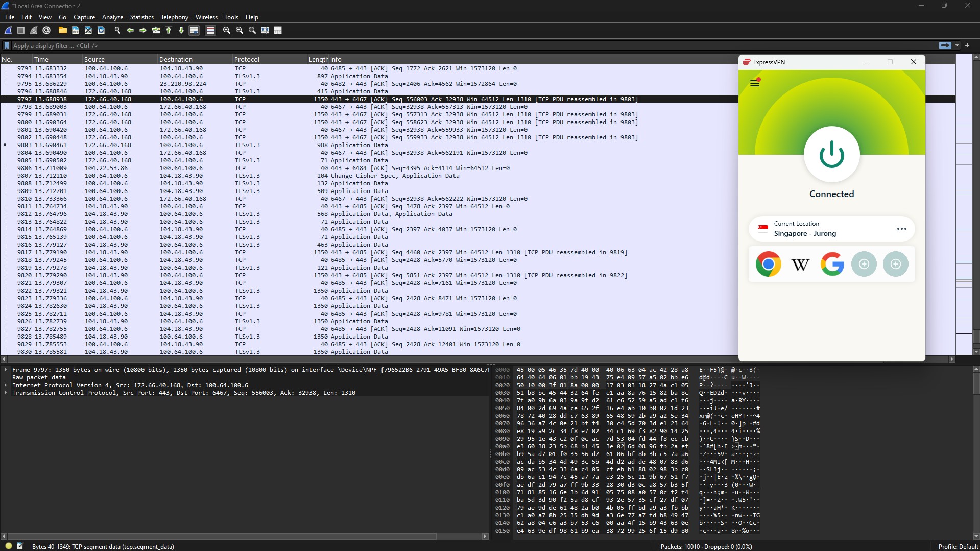The width and height of the screenshot is (980, 551).
Task: Click packet details horizontal scrollbar
Action: tap(222, 536)
